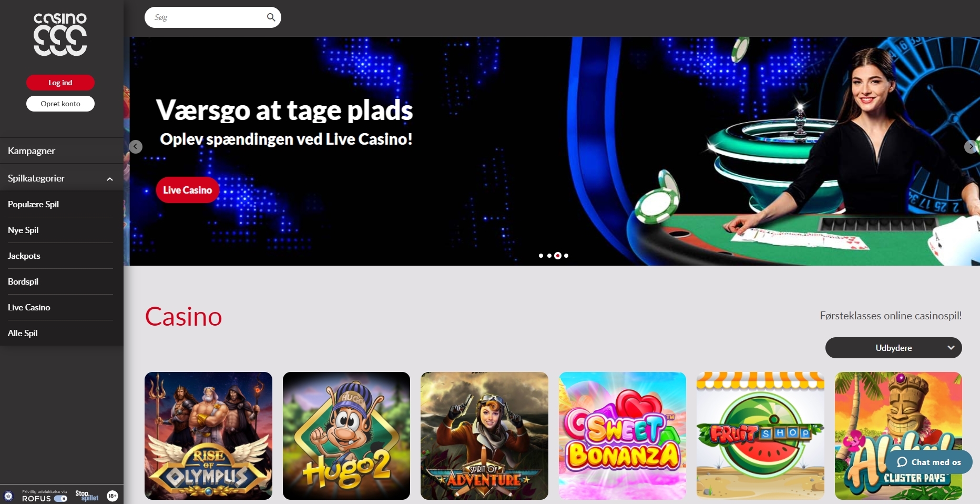The height and width of the screenshot is (504, 980).
Task: Click the ROFUS self-exclusion toggle
Action: click(x=60, y=499)
